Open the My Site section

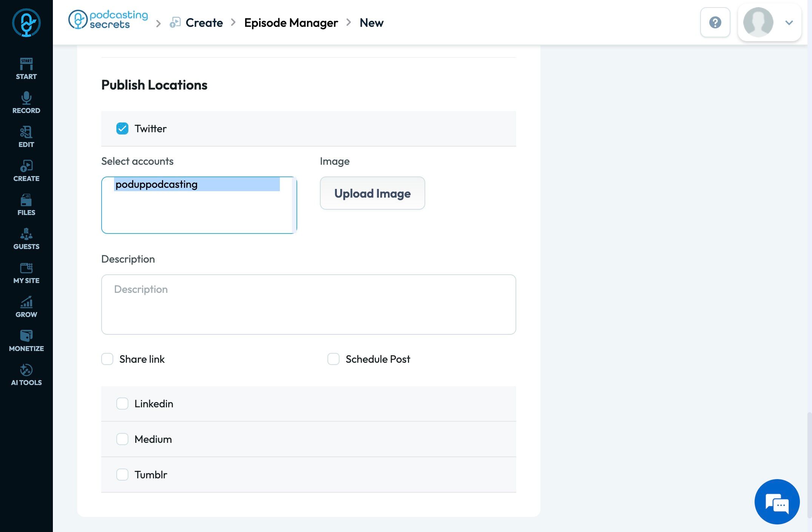[26, 272]
